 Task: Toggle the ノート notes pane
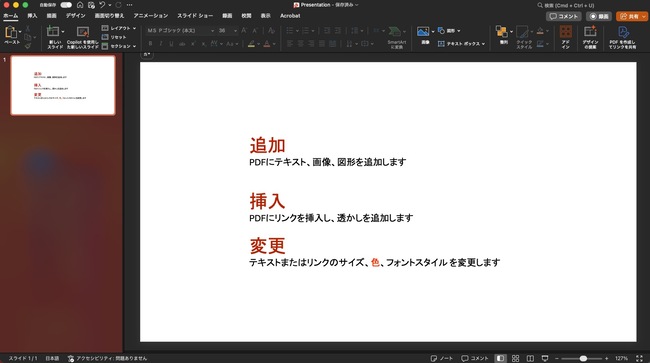point(441,358)
